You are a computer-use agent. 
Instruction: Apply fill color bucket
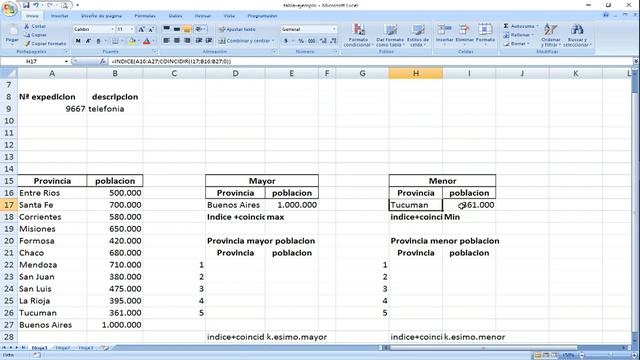[131, 41]
